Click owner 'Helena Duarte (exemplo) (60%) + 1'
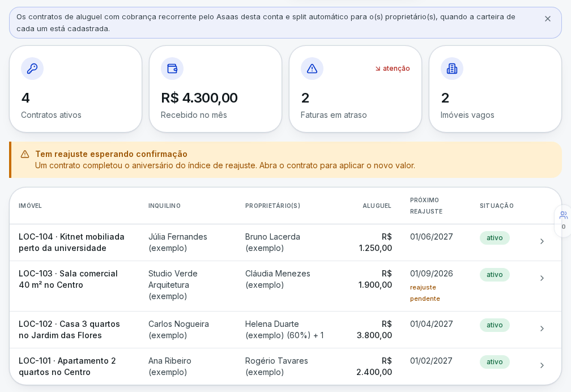The height and width of the screenshot is (392, 571). tap(285, 330)
